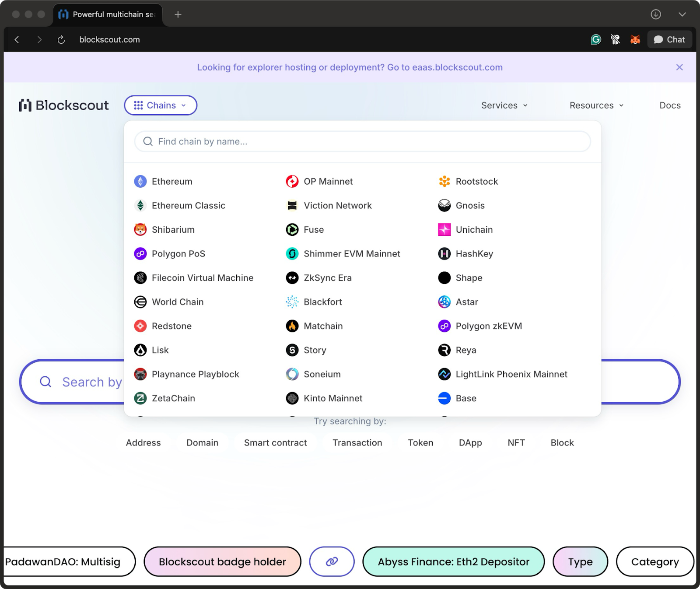Open the Grammarly extension icon

point(596,40)
